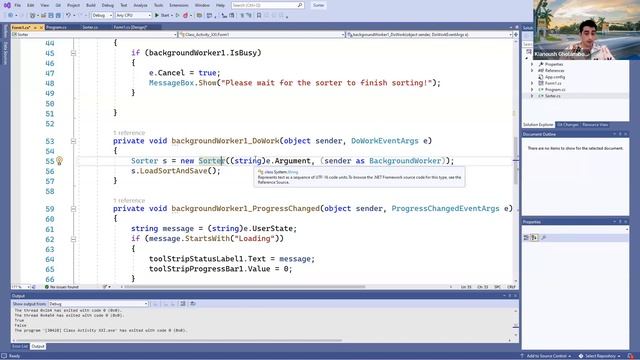Screen dimensions: 640x360
Task: Switch to the Sorter.cs editor tab
Action: (x=90, y=27)
